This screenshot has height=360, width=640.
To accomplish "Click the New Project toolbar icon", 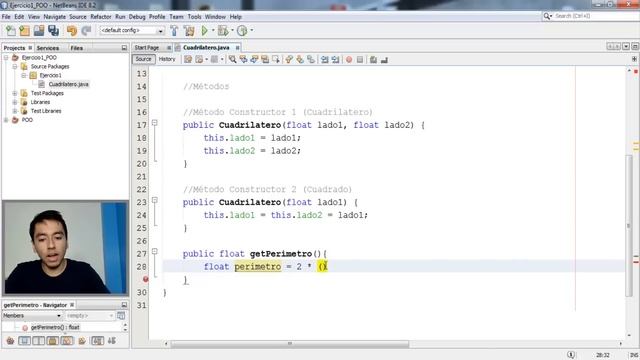I will click(x=24, y=31).
